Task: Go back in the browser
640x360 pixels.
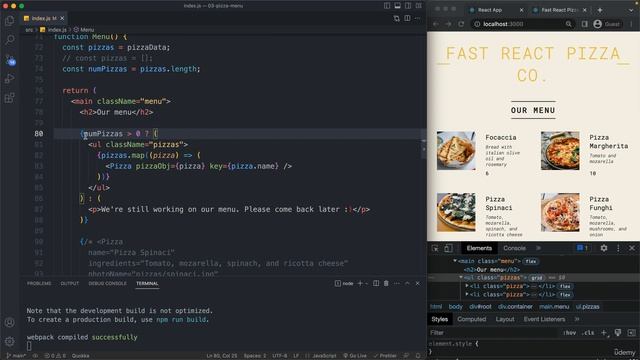Action: pyautogui.click(x=436, y=24)
